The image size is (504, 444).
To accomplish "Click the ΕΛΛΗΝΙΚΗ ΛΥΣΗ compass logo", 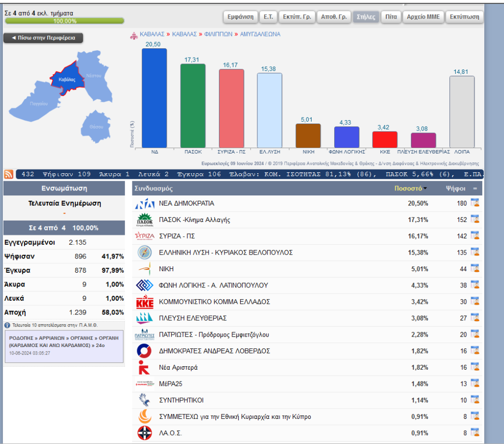I will [x=145, y=253].
